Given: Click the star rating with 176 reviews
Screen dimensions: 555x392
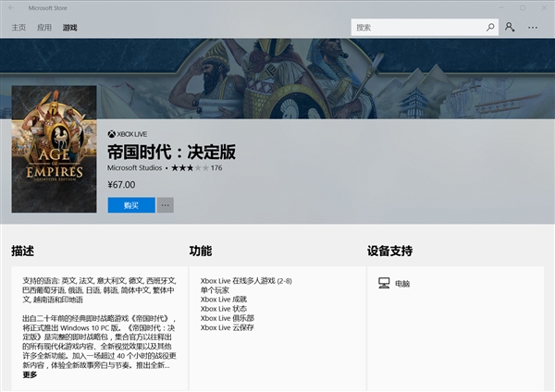Looking at the screenshot, I should tap(197, 167).
